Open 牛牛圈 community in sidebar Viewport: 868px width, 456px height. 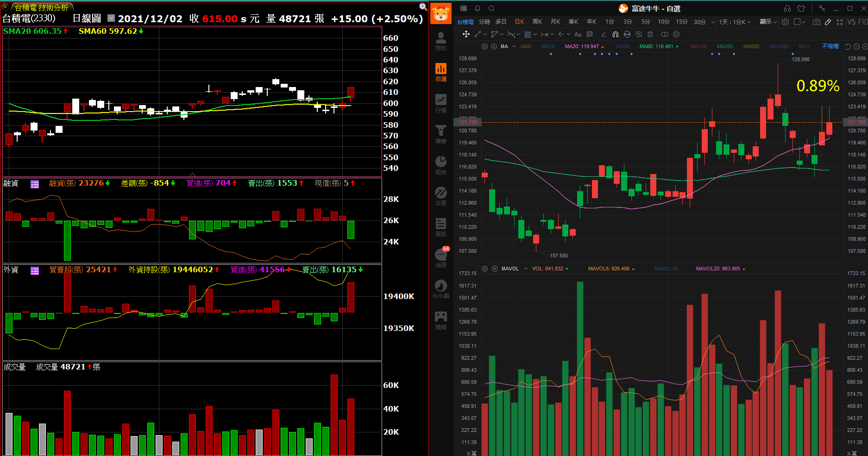coord(441,289)
